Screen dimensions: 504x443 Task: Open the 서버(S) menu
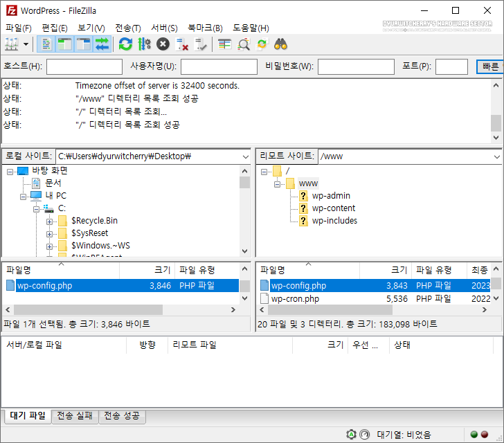click(164, 28)
